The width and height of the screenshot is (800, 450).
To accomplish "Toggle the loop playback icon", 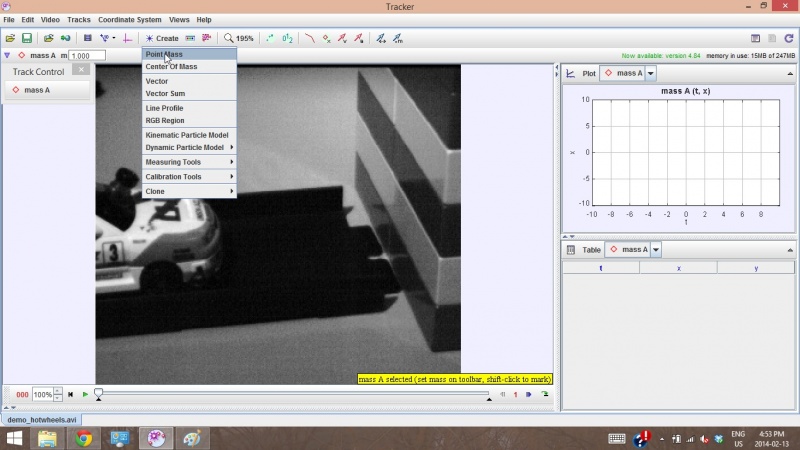I will [x=545, y=394].
